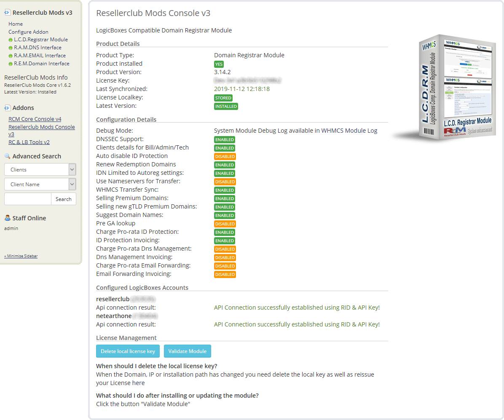Click product version value 3.14.2
Screen dimensions: 504x420
(223, 72)
